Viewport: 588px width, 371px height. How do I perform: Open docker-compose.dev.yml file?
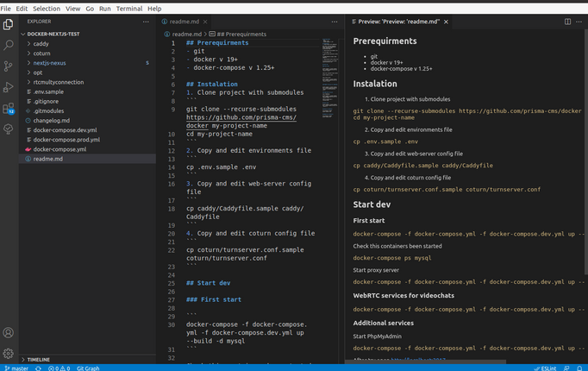(87, 130)
